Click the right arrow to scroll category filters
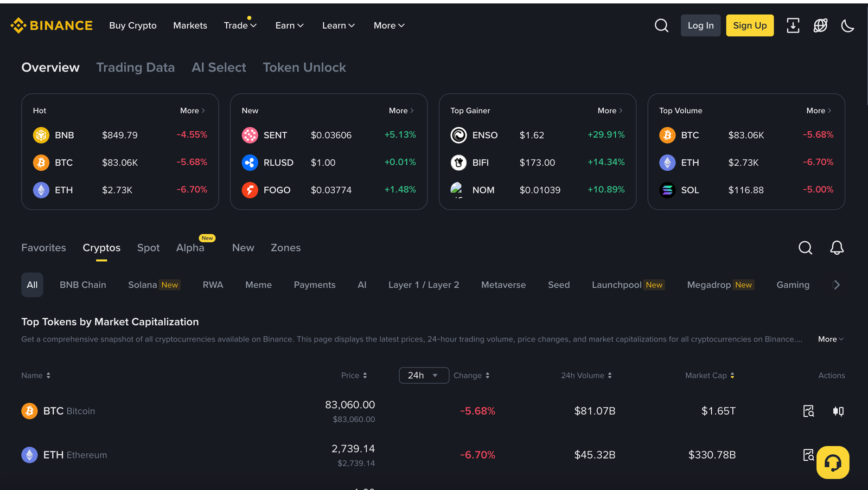The image size is (868, 490). coord(837,285)
